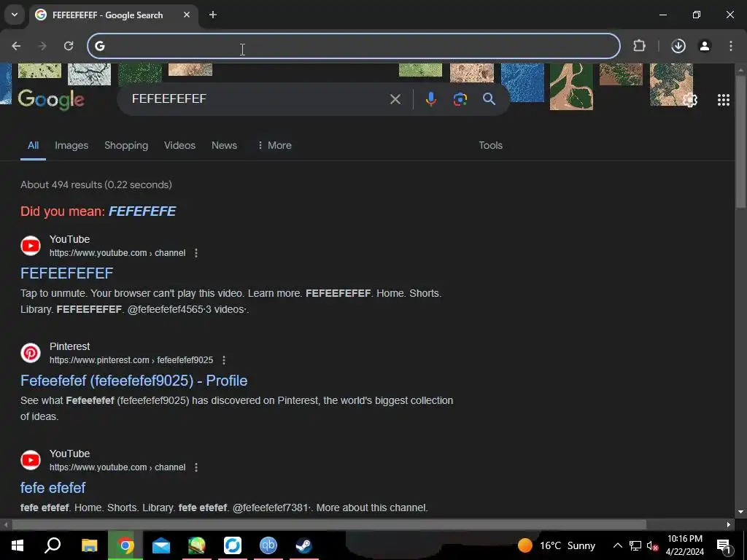The height and width of the screenshot is (560, 747).
Task: Search by image with Google Lens icon
Action: 460,99
